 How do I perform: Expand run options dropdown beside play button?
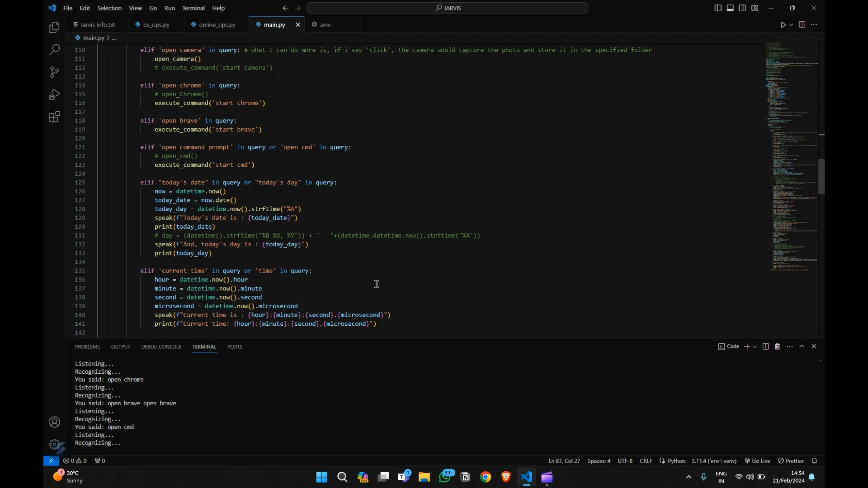pyautogui.click(x=791, y=25)
